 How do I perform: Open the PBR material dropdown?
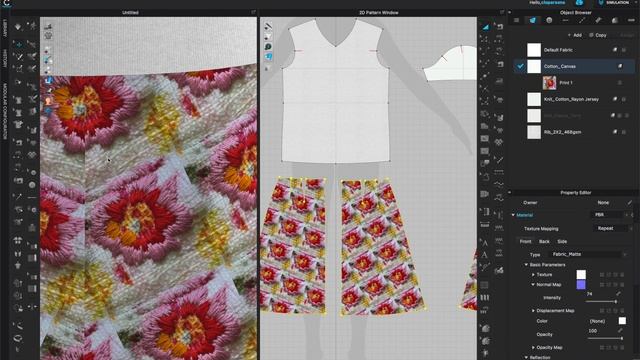tap(611, 215)
